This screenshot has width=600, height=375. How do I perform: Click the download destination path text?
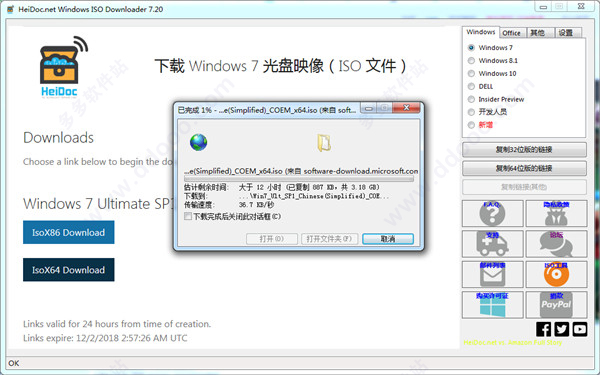point(314,196)
